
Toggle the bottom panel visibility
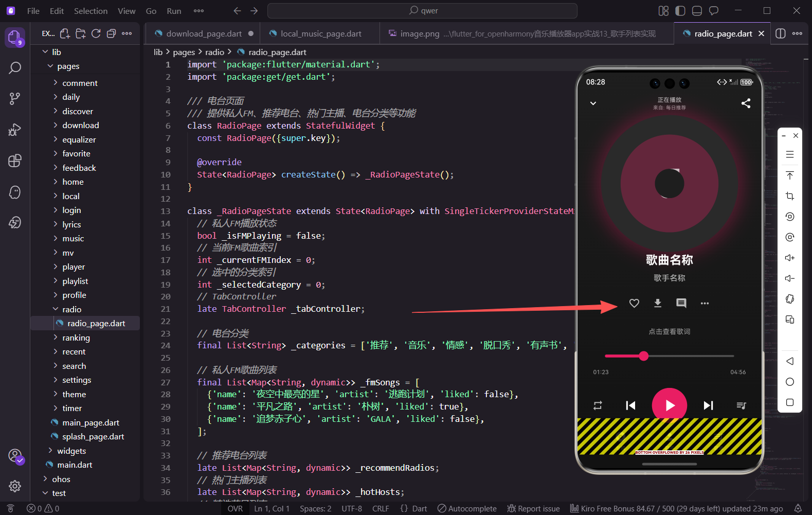pos(697,11)
